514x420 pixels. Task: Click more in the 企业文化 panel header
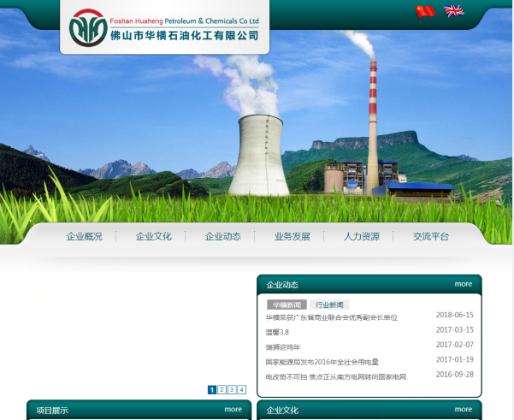coord(463,410)
